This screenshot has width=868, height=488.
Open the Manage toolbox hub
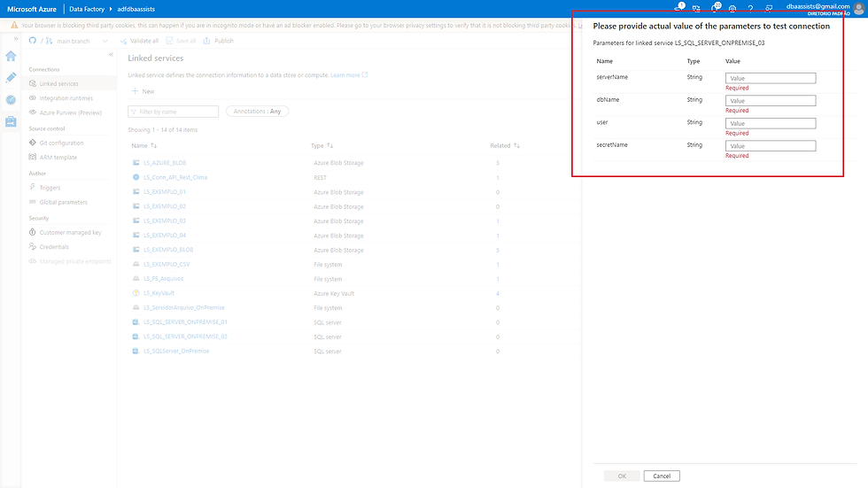click(11, 121)
